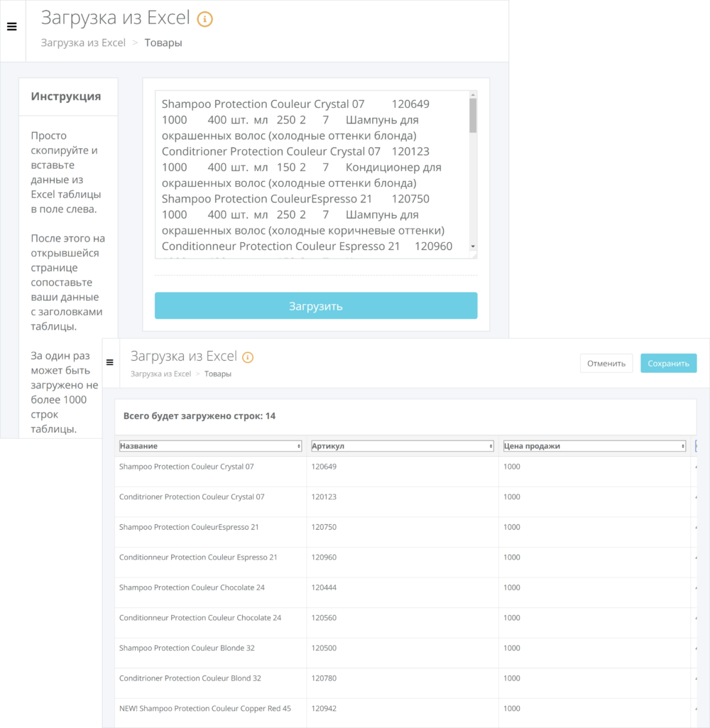
Task: Click price 1000 in the article 120780 row
Action: tap(512, 678)
